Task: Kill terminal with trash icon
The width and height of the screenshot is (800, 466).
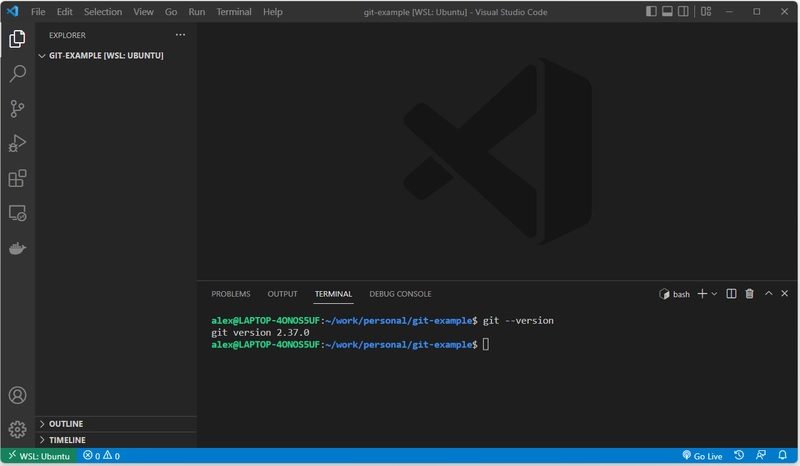Action: tap(749, 293)
